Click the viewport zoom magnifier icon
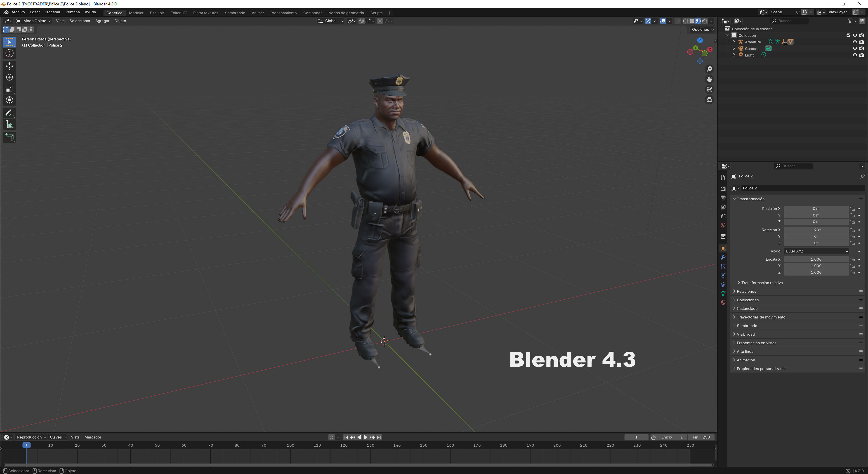This screenshot has height=474, width=868. click(x=709, y=69)
